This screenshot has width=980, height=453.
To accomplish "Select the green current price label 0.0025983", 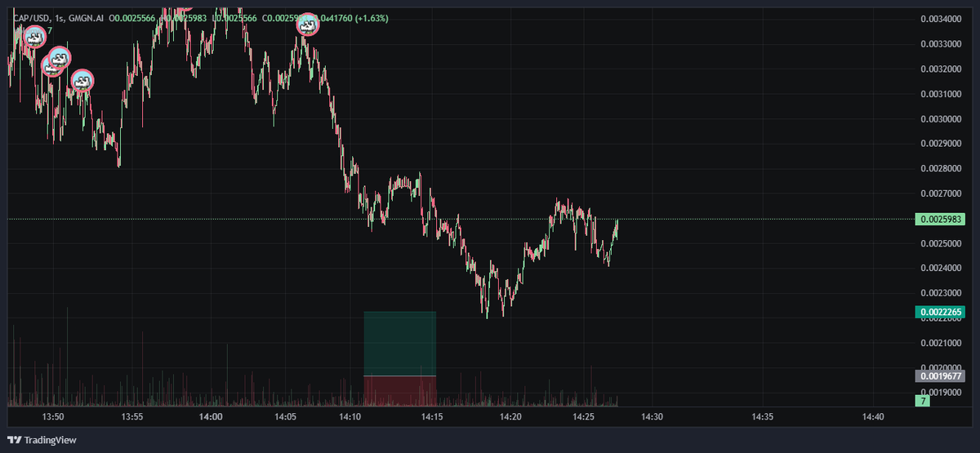I will (941, 220).
